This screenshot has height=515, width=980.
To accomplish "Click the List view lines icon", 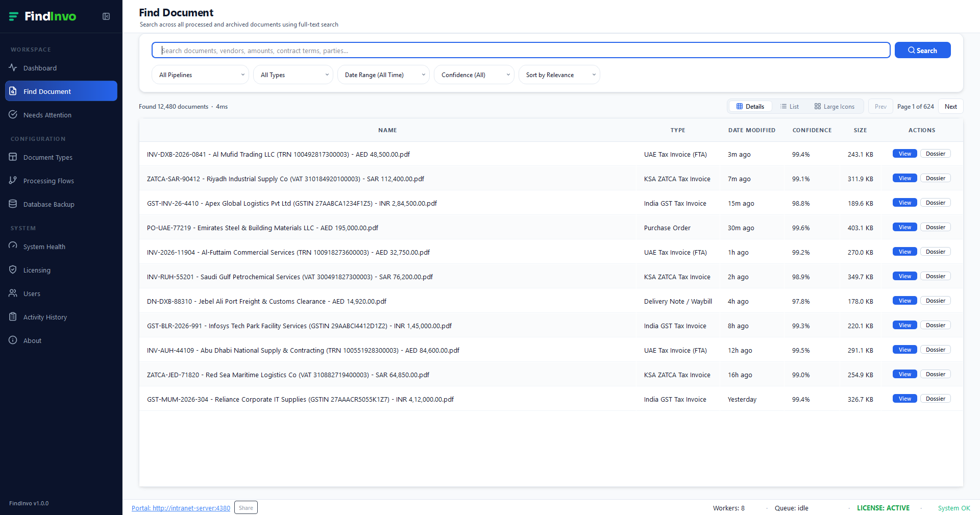I will [783, 106].
